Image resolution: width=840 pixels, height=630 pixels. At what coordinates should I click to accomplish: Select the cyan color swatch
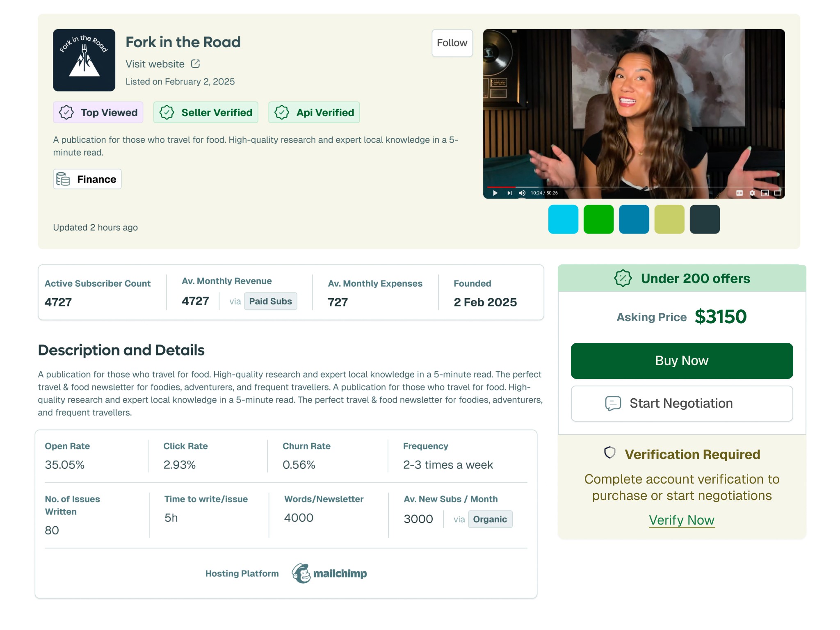(563, 219)
